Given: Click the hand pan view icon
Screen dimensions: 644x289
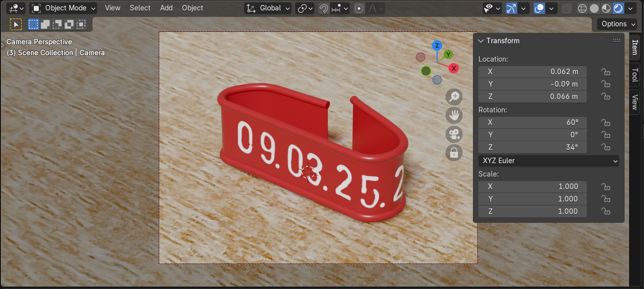Looking at the screenshot, I should pyautogui.click(x=454, y=115).
